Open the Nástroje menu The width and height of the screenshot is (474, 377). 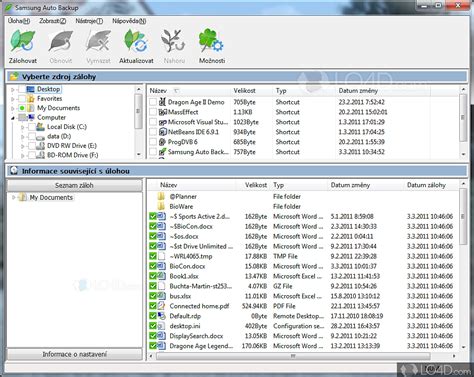89,21
